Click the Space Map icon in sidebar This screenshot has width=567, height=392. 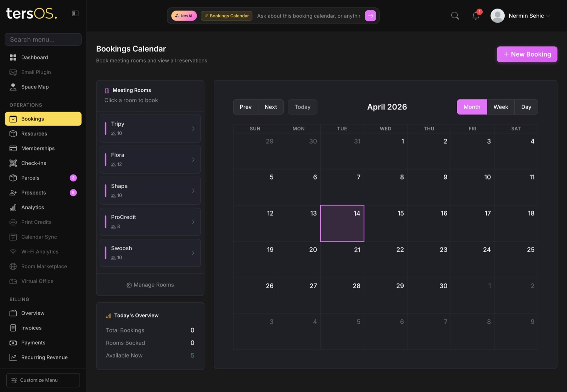pos(13,87)
